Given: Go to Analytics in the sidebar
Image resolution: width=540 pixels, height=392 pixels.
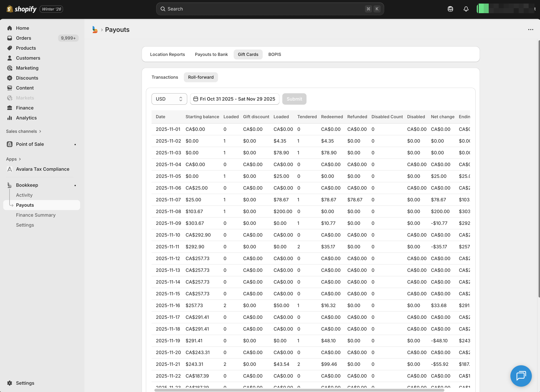Looking at the screenshot, I should 26,118.
